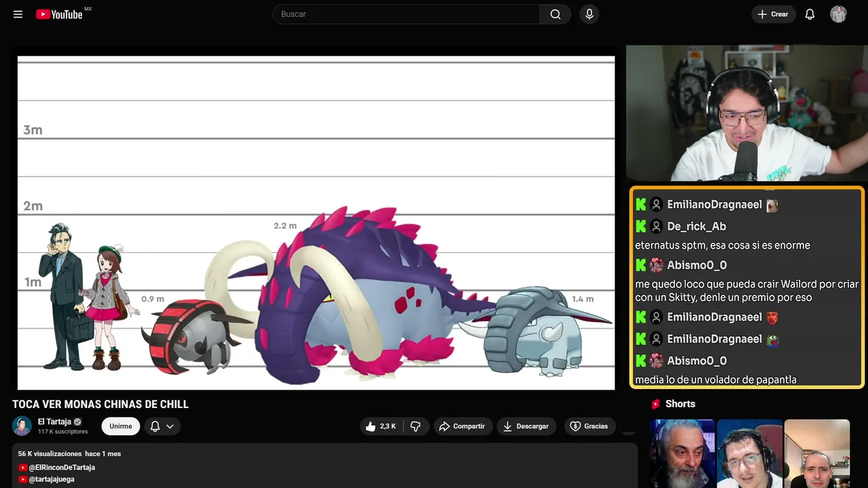
Task: Click the red Shorts icon
Action: pyautogui.click(x=656, y=404)
